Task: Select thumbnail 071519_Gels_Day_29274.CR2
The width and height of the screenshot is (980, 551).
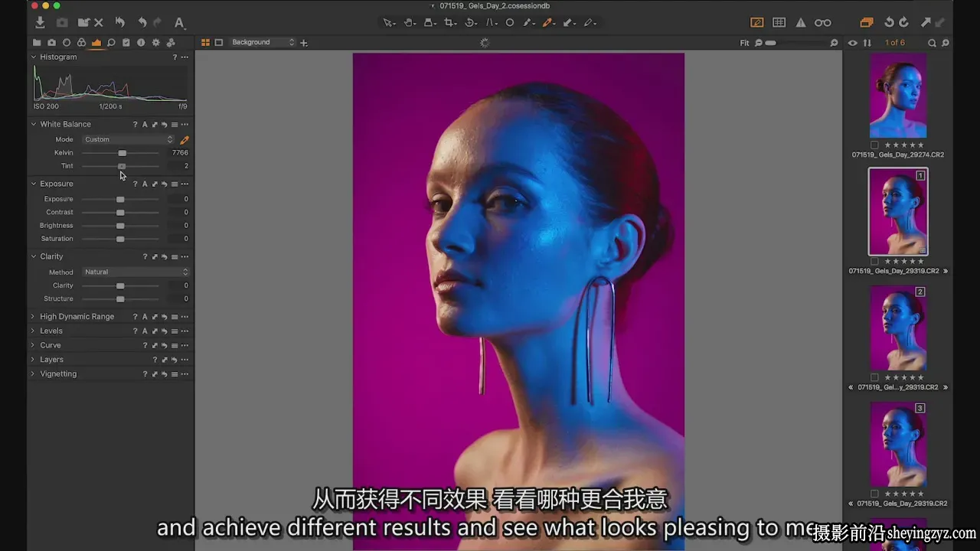Action: point(898,96)
